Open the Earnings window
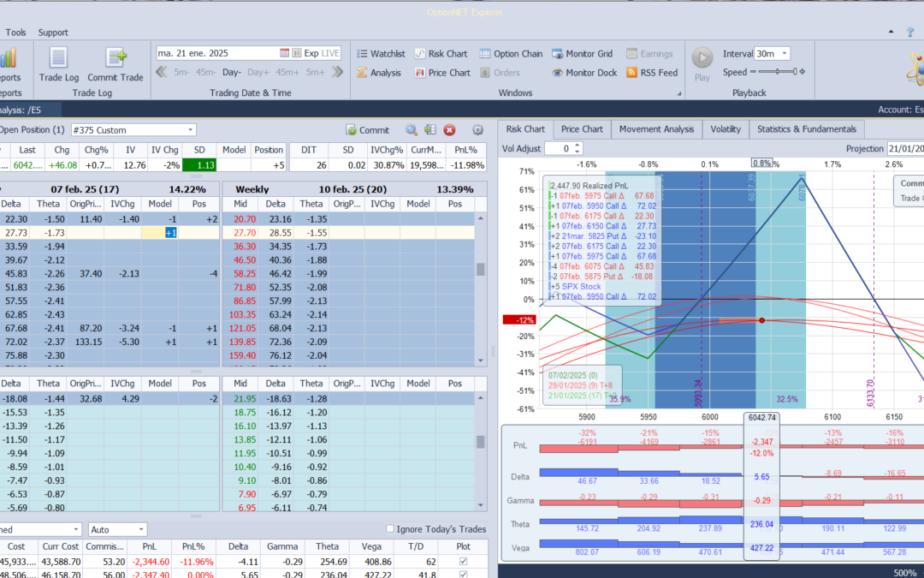This screenshot has height=578, width=924. 649,54
